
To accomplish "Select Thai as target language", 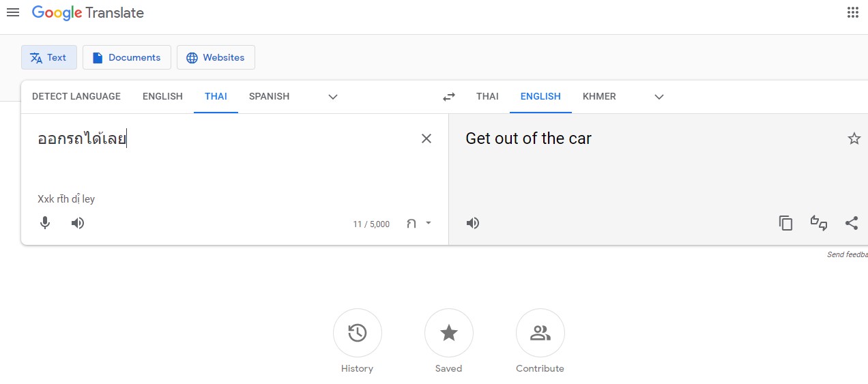I will [487, 96].
